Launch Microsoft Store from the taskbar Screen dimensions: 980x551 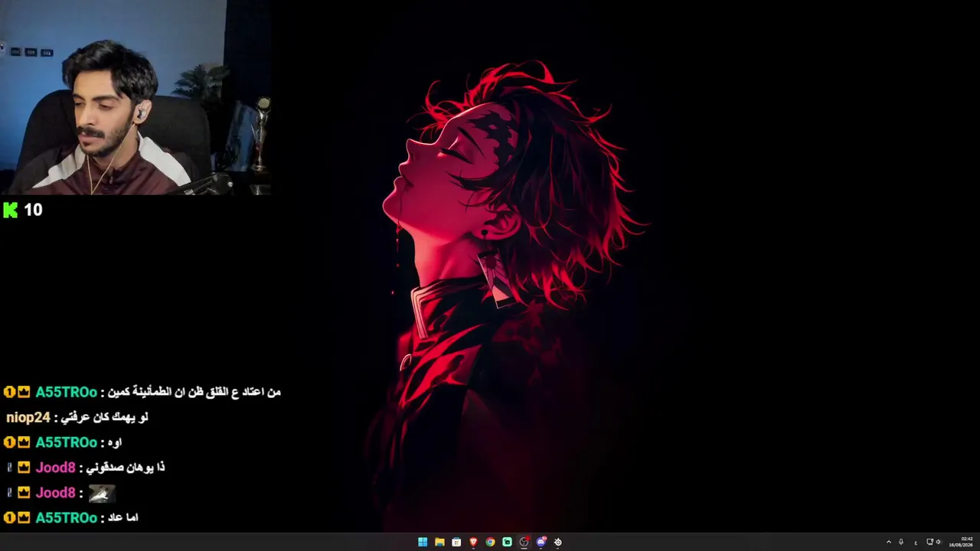coord(456,542)
